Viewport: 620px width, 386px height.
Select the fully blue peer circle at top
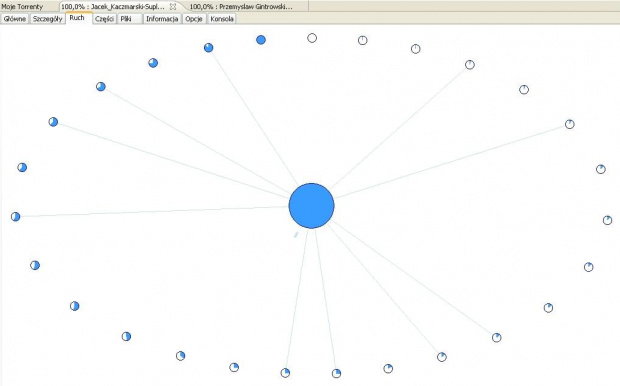point(261,40)
